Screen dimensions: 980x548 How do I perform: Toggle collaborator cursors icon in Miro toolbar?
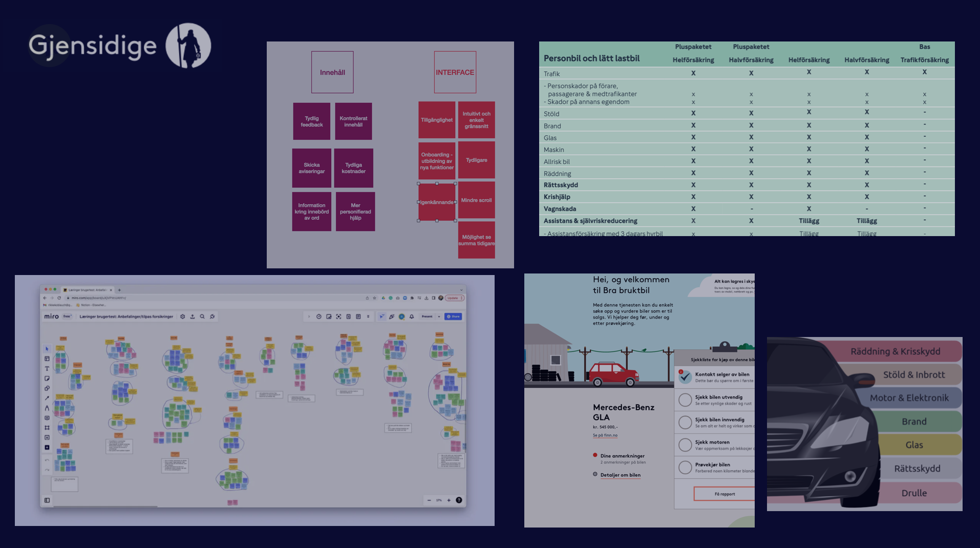[382, 317]
